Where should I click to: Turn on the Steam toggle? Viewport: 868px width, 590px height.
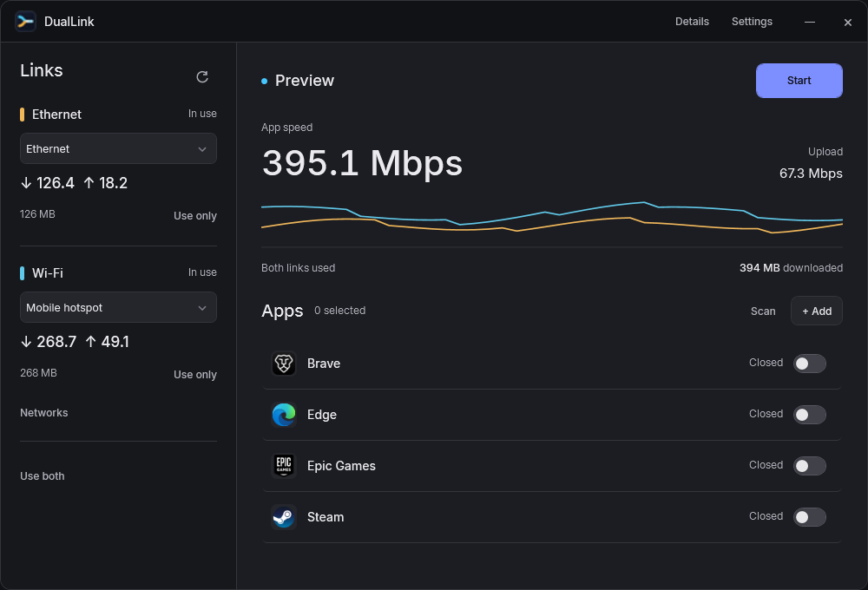click(x=809, y=517)
